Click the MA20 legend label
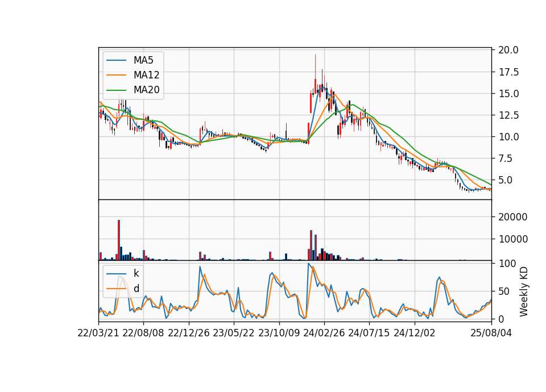 click(x=146, y=90)
